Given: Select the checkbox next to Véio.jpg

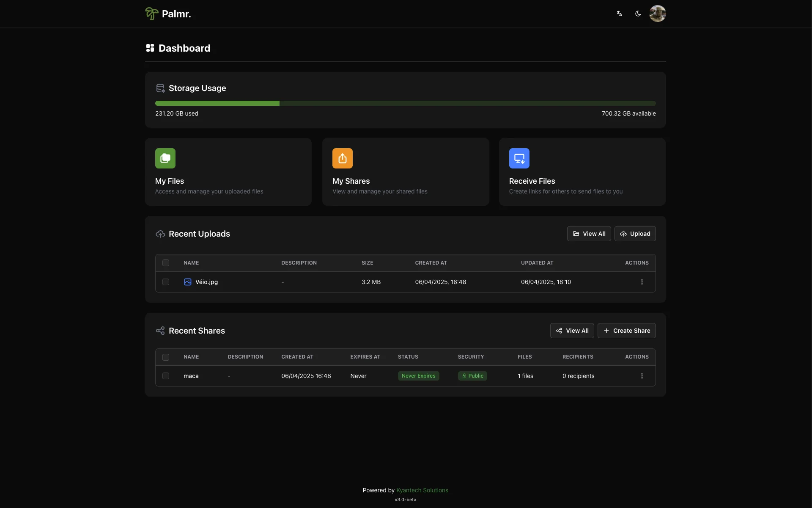Looking at the screenshot, I should click(x=165, y=282).
